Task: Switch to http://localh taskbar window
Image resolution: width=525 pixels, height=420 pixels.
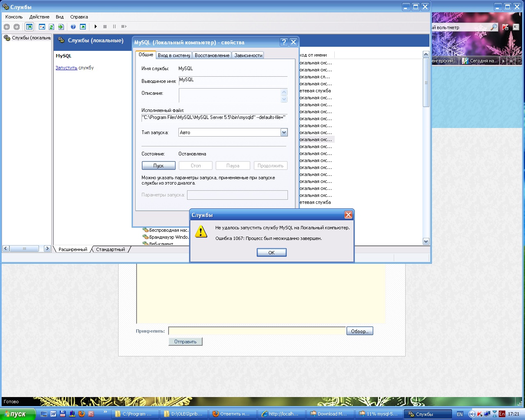Action: 281,414
